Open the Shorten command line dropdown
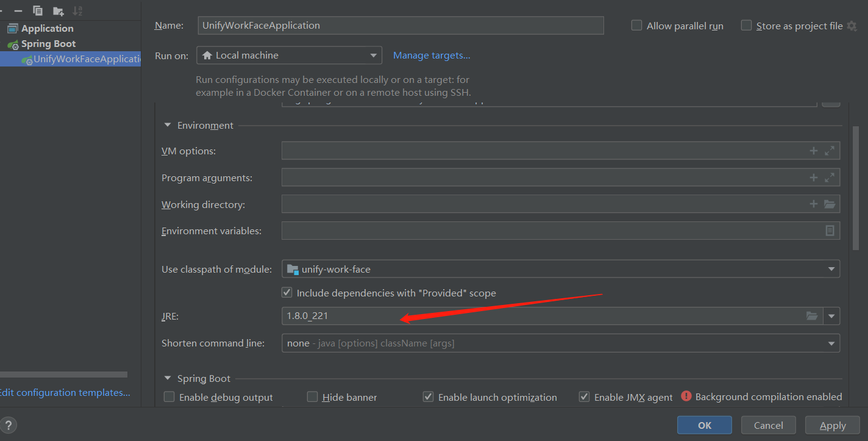This screenshot has width=868, height=441. 831,343
